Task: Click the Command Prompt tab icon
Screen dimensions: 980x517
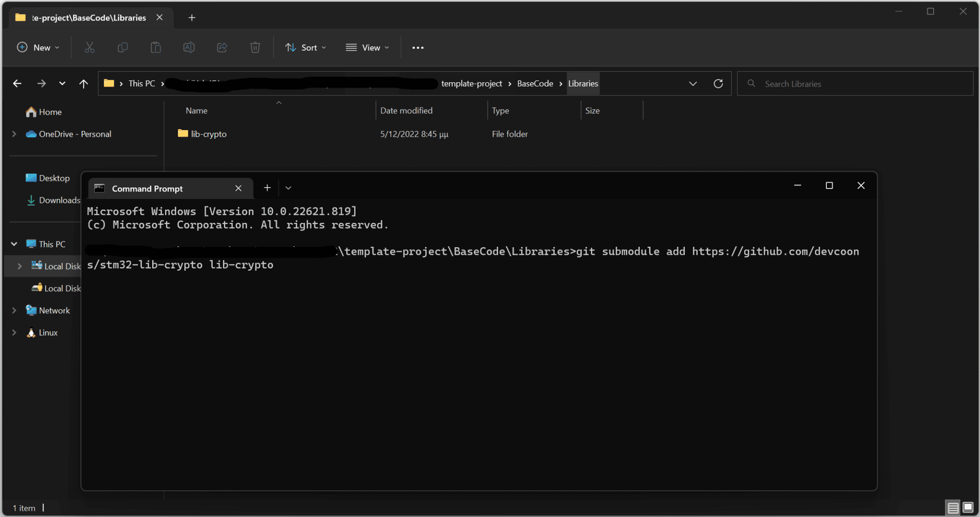Action: [100, 188]
